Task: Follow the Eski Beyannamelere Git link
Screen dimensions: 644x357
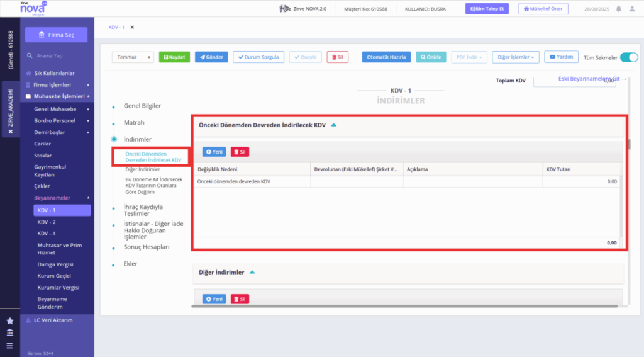Action: pyautogui.click(x=592, y=79)
